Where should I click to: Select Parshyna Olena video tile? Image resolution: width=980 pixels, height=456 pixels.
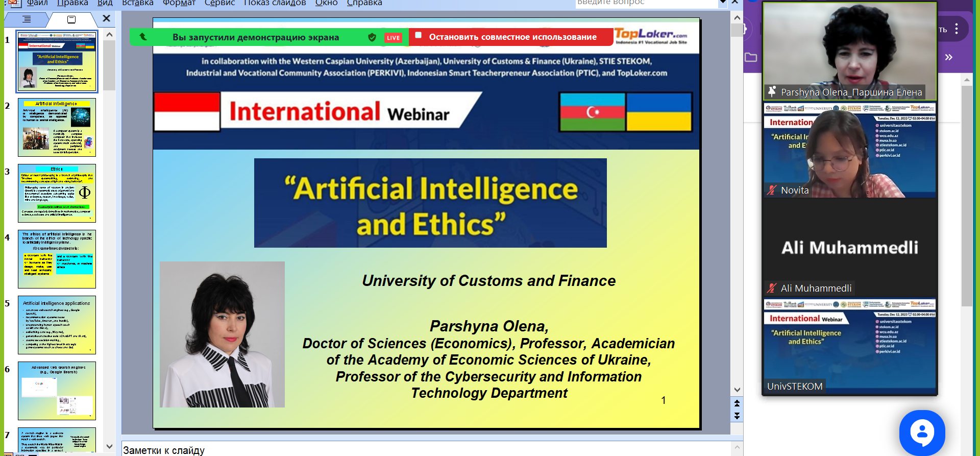pyautogui.click(x=850, y=51)
